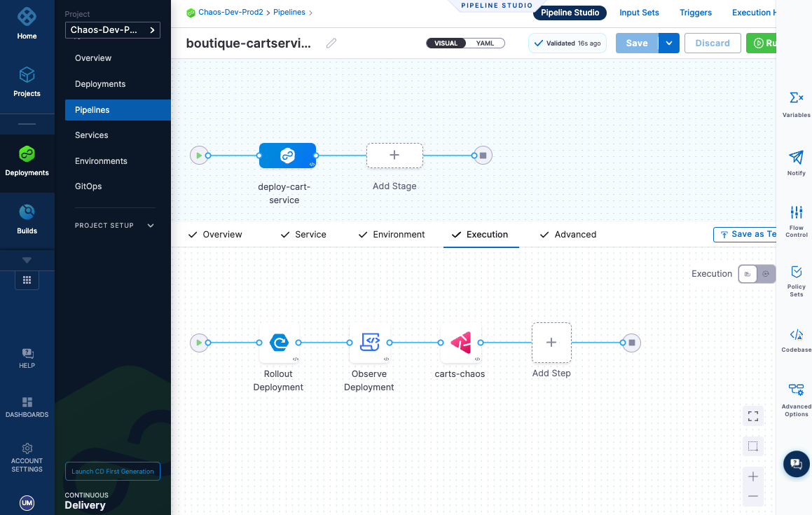Image resolution: width=812 pixels, height=515 pixels.
Task: Open the Input Sets tab
Action: click(x=639, y=13)
